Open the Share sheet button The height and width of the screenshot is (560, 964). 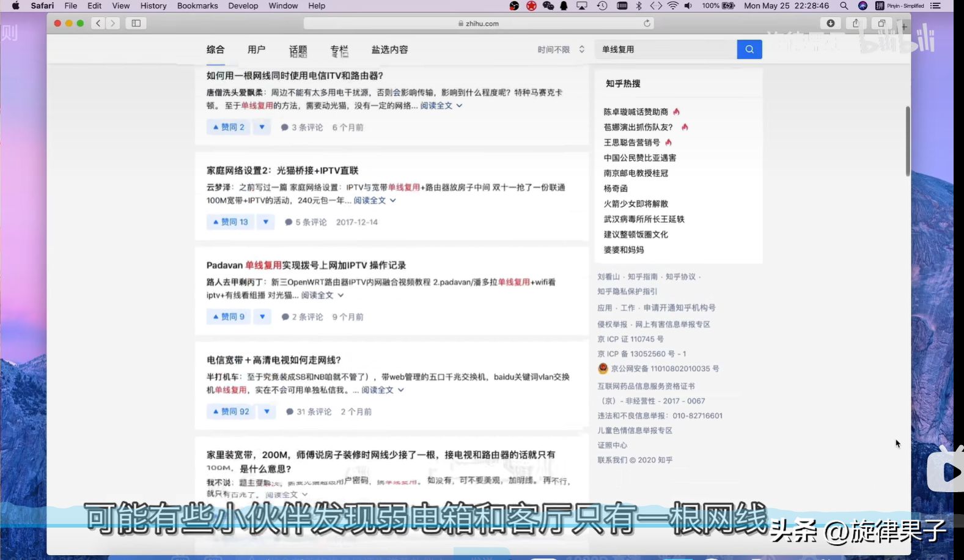[x=856, y=23]
